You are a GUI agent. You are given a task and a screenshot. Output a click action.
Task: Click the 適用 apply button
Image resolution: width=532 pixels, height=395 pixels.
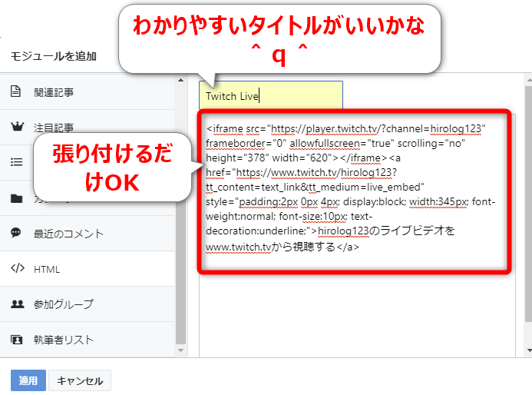[x=28, y=380]
